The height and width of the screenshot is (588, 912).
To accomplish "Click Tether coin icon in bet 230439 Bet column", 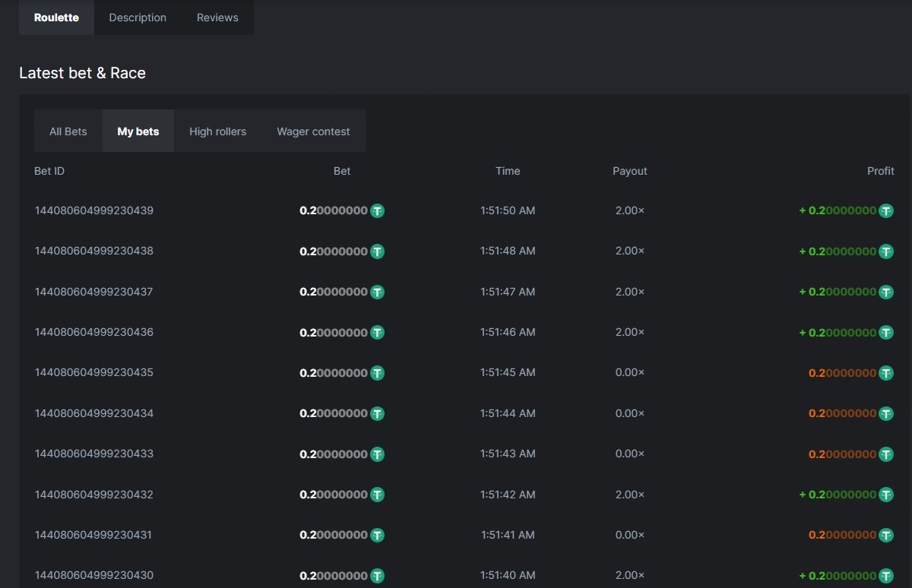I will point(377,211).
